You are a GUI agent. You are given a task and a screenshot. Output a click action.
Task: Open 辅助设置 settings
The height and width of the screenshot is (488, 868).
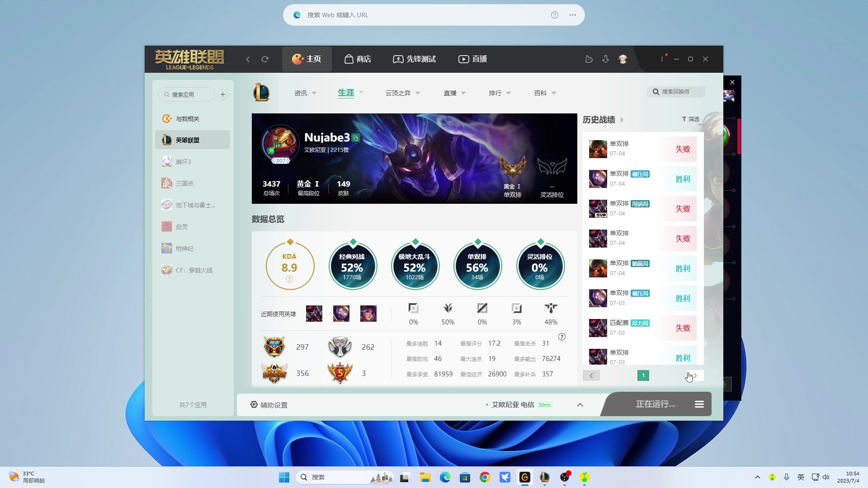click(x=269, y=405)
